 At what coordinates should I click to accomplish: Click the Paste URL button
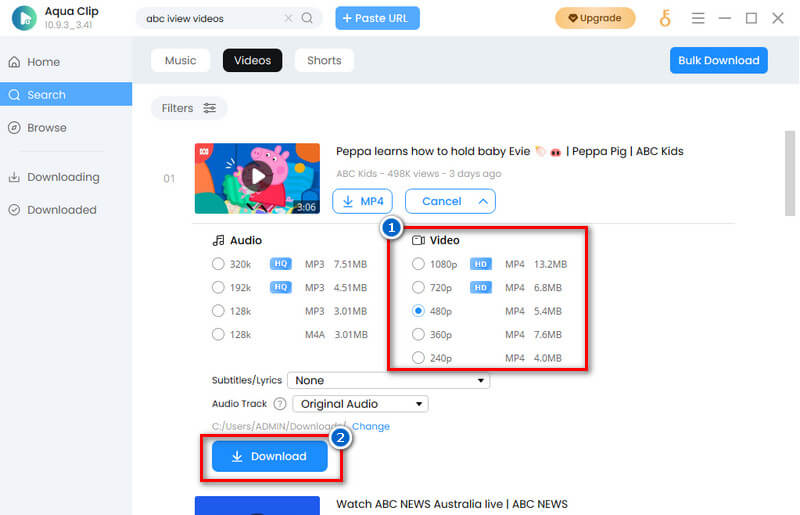click(x=378, y=18)
